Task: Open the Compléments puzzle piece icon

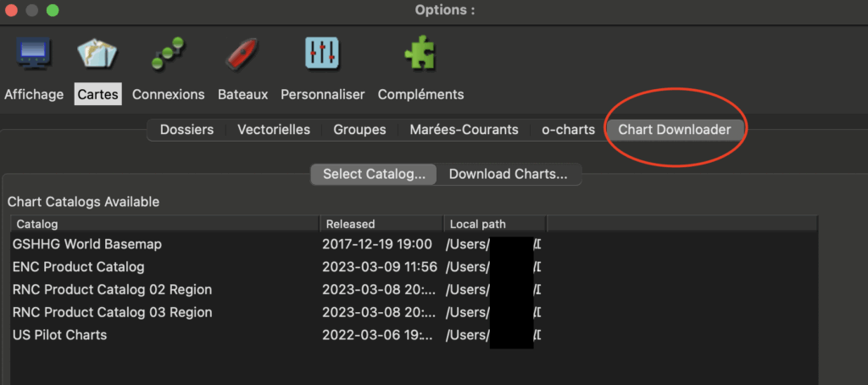Action: pyautogui.click(x=420, y=54)
